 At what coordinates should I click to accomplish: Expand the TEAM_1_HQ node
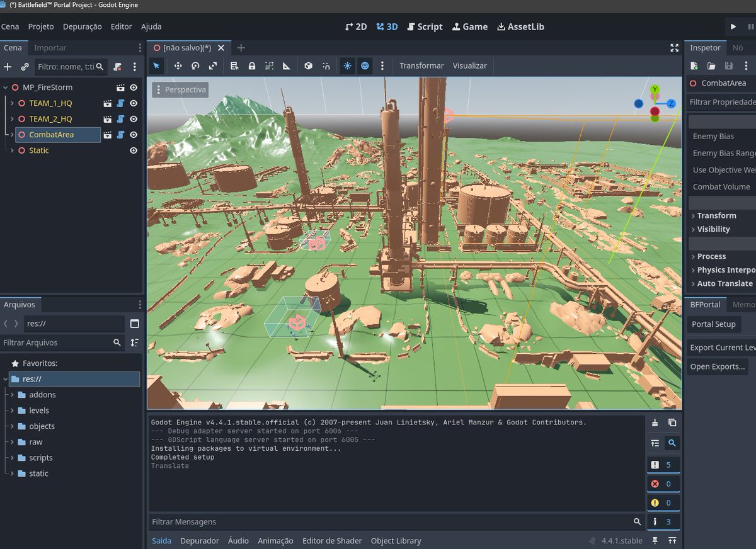coord(13,103)
